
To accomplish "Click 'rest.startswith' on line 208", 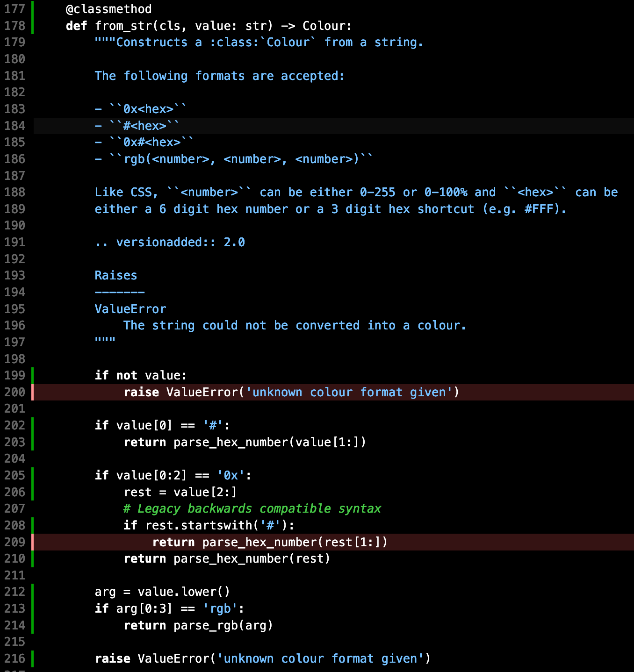I will pyautogui.click(x=198, y=525).
